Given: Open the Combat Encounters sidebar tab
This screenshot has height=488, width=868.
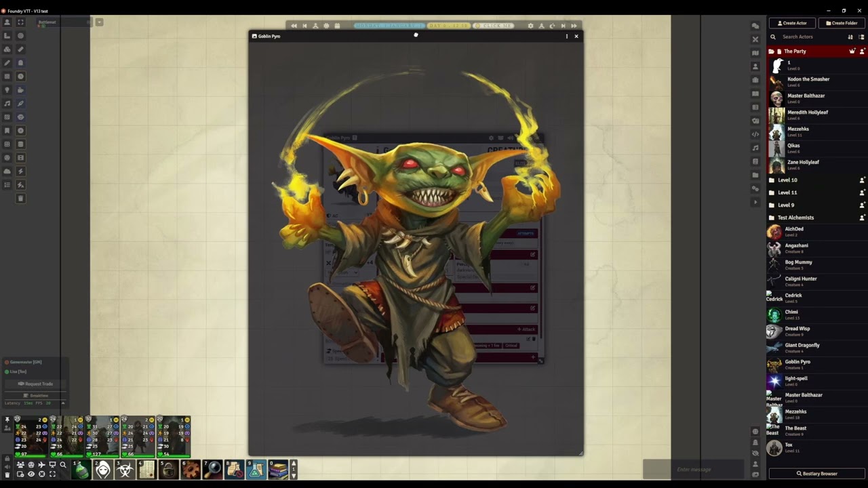Looking at the screenshot, I should (755, 39).
